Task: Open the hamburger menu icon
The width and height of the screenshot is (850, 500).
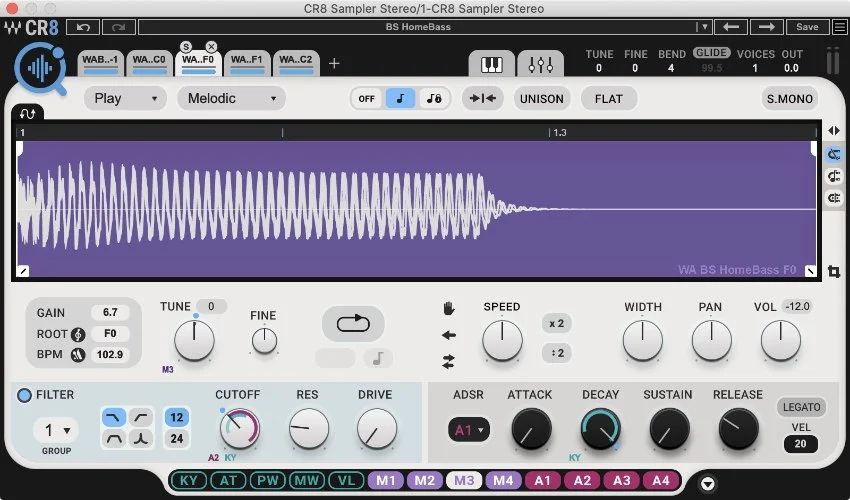Action: 840,27
